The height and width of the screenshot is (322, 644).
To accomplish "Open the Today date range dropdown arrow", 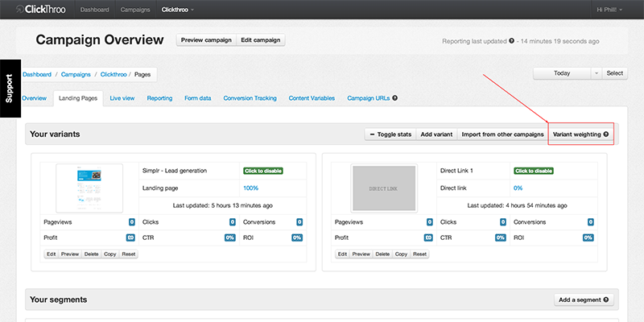I will point(596,73).
